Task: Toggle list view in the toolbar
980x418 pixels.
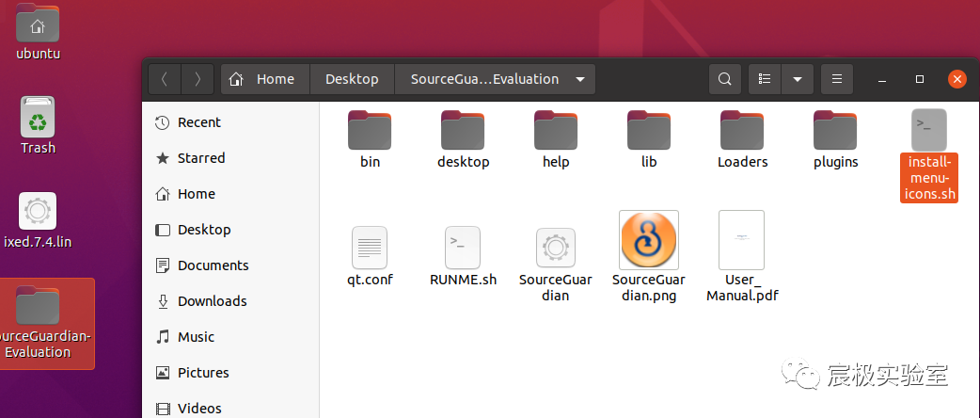Action: (765, 79)
